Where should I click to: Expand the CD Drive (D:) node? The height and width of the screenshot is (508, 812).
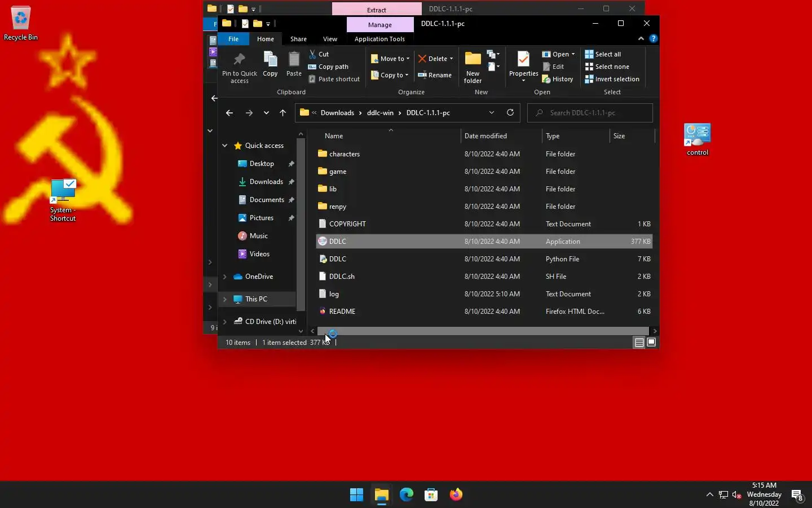225,322
